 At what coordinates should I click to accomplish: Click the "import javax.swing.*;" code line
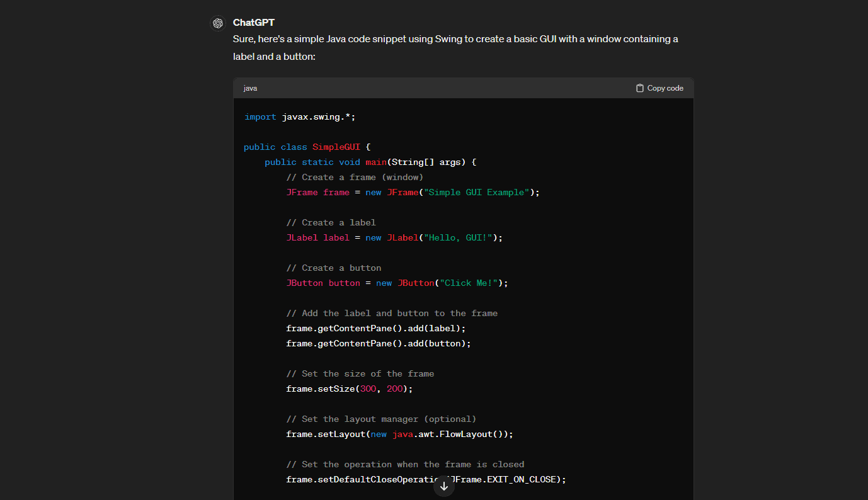(x=300, y=117)
